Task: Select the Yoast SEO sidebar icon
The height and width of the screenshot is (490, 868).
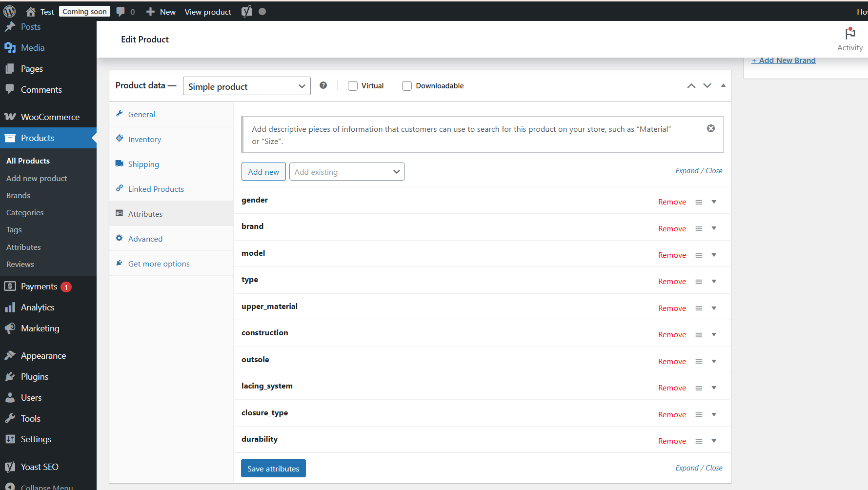Action: pos(10,467)
